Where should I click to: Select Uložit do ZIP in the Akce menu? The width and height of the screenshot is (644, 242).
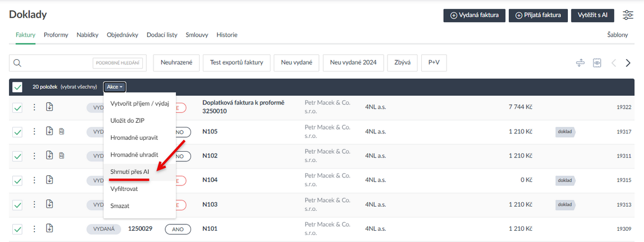127,120
